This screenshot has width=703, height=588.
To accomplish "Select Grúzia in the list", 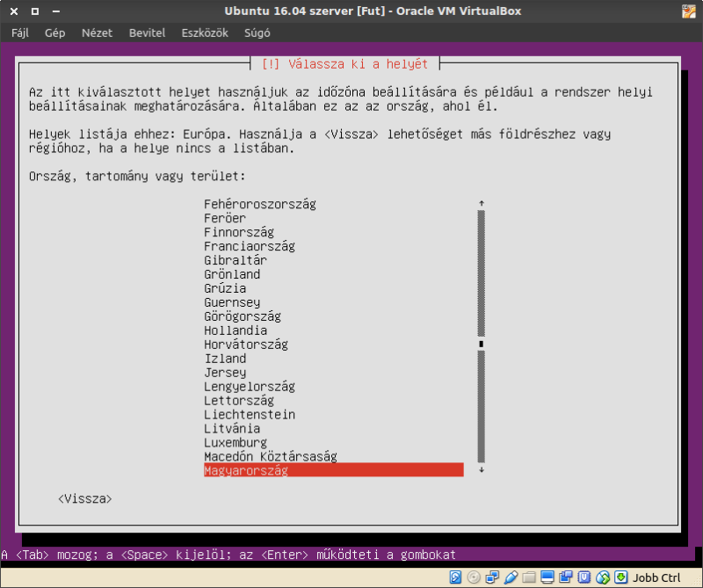I will click(225, 288).
